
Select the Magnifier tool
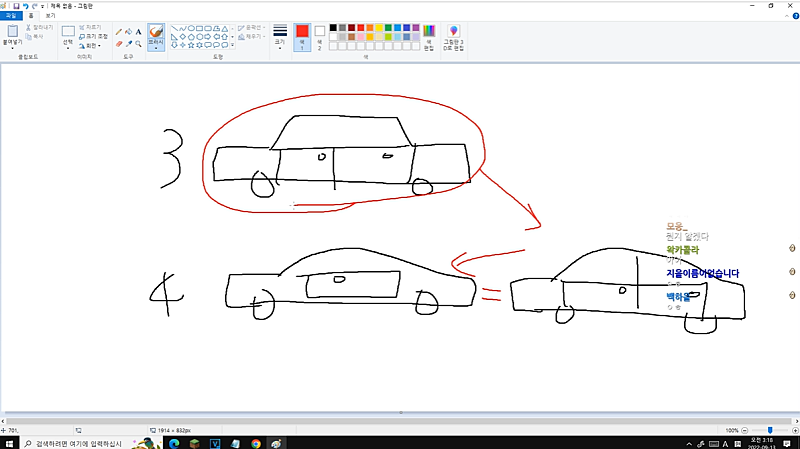[x=138, y=43]
